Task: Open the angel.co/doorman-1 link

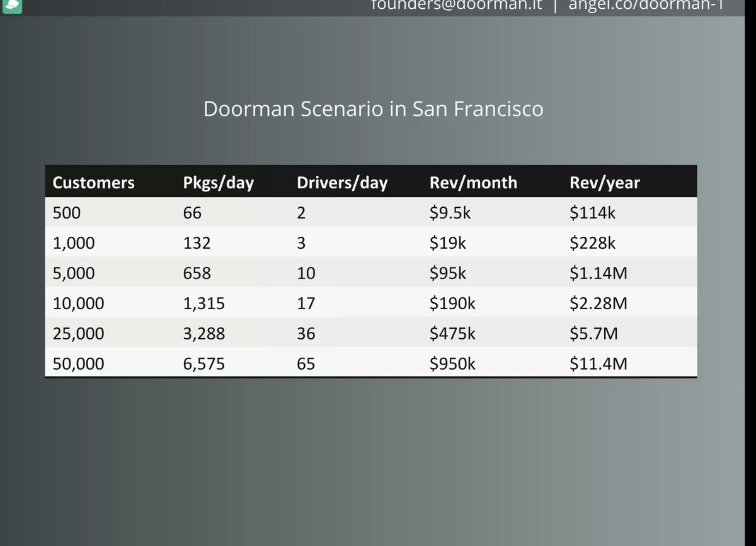Action: click(646, 6)
